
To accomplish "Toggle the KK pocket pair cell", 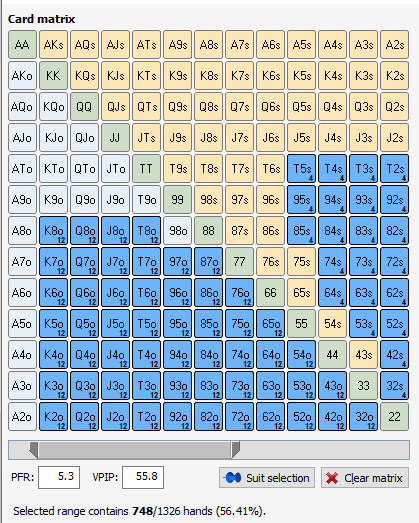I will click(x=53, y=76).
